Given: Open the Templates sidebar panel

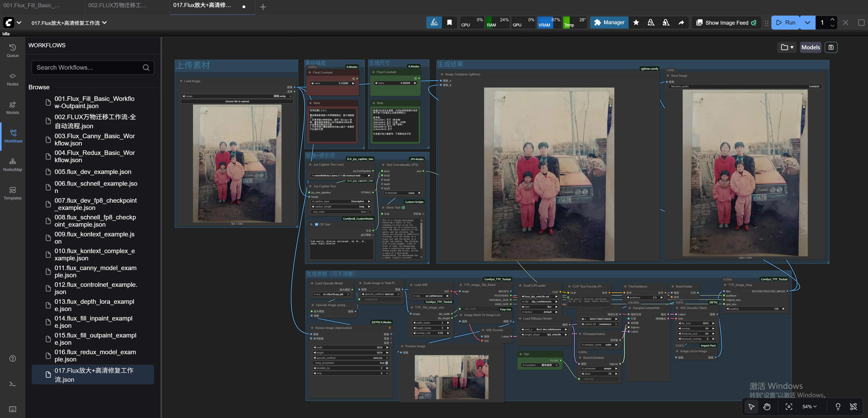Looking at the screenshot, I should [12, 193].
